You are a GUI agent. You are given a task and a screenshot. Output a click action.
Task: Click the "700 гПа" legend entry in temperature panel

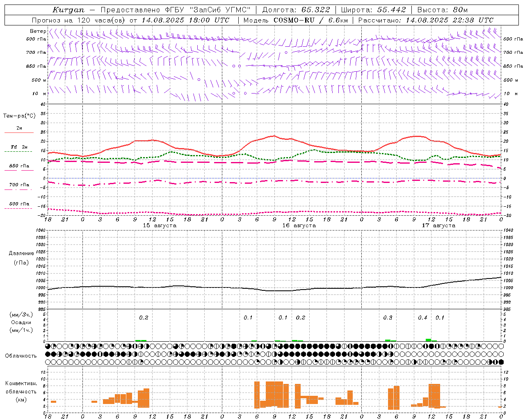[19, 185]
